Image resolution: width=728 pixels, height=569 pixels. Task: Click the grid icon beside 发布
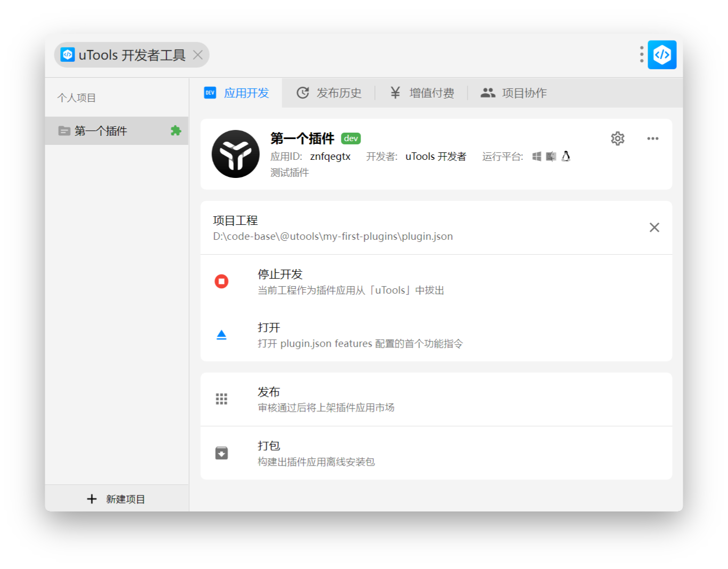[x=222, y=399]
